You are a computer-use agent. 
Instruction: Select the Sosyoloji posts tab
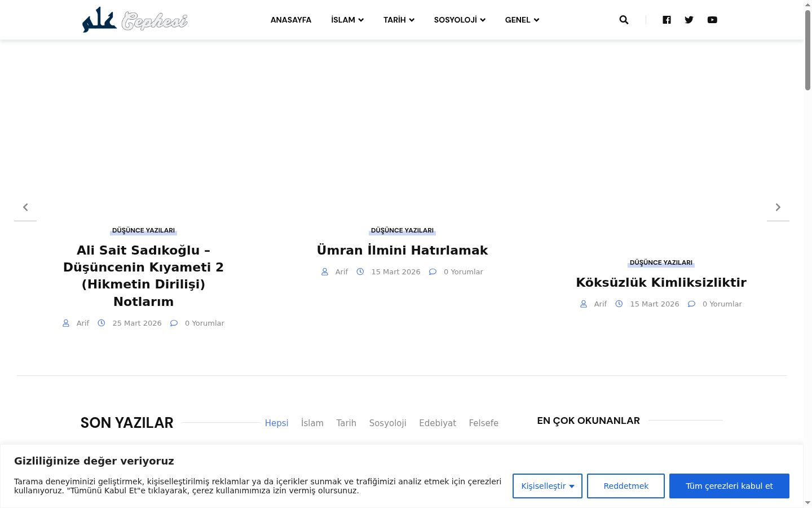point(388,423)
